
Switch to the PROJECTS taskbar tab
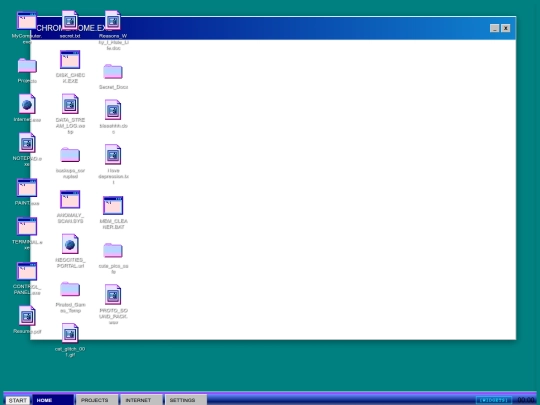click(x=97, y=400)
